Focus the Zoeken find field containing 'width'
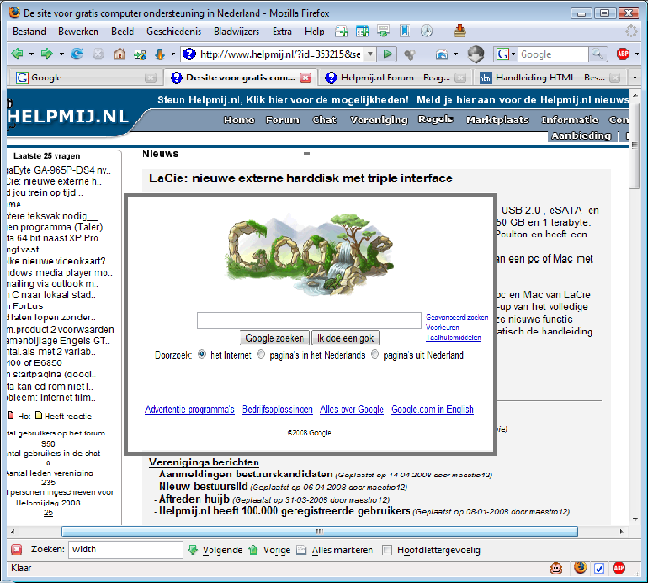 [125, 550]
